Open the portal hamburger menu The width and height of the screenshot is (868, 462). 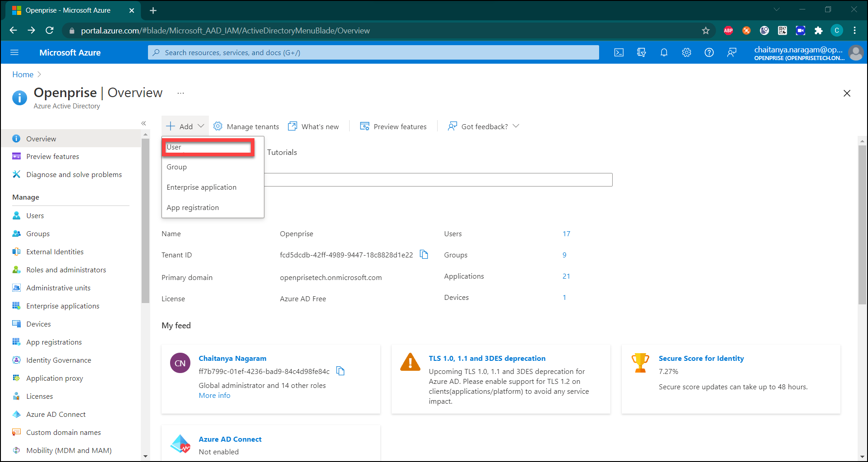pyautogui.click(x=14, y=52)
